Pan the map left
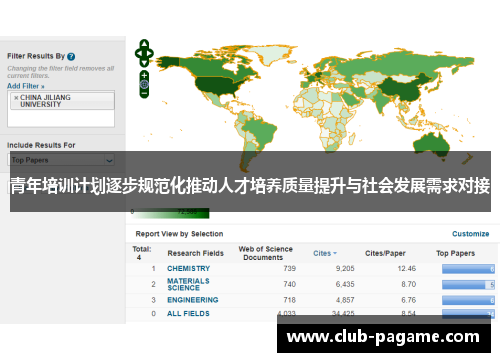 pos(139,53)
